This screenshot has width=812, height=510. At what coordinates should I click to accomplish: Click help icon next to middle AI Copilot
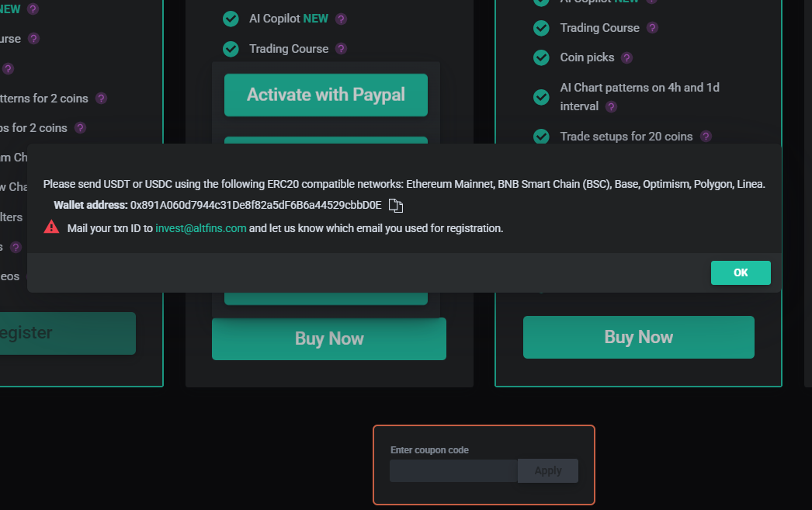[341, 19]
